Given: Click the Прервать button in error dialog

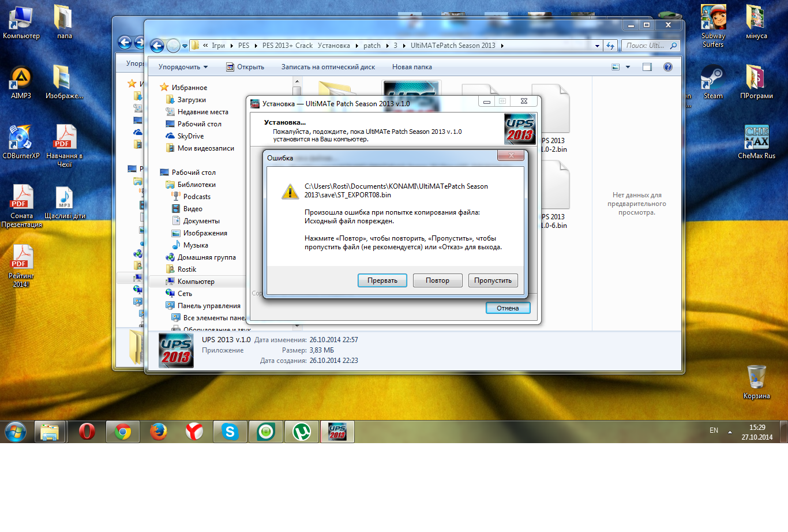Looking at the screenshot, I should point(382,280).
